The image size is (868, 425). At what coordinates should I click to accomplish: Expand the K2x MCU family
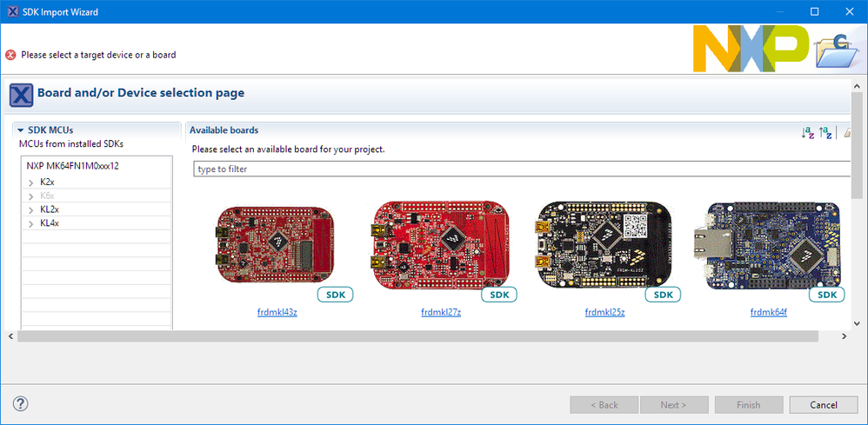point(31,182)
